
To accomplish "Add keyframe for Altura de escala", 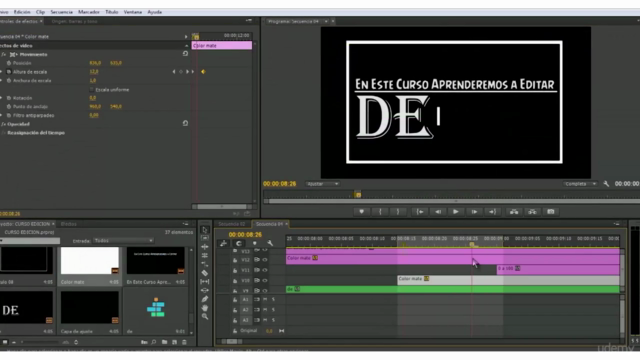I will point(181,72).
